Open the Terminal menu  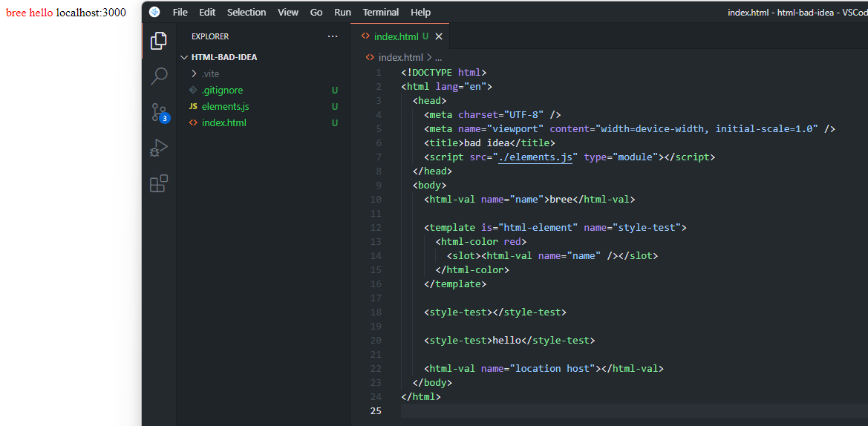click(x=382, y=12)
